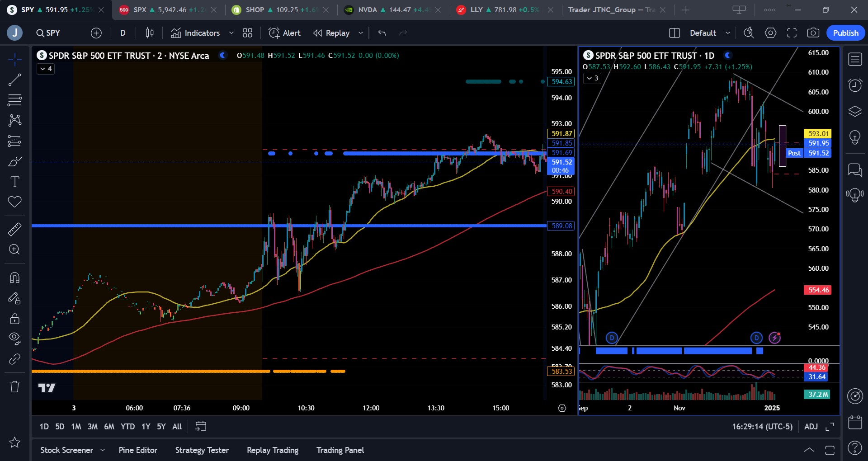
Task: Open the alerts clock panel
Action: [855, 85]
